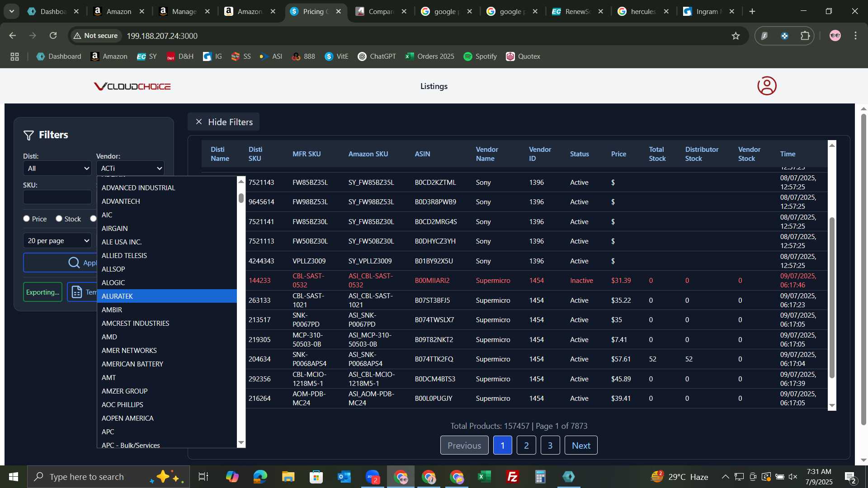868x488 pixels.
Task: Click the Filters funnel icon
Action: coord(28,135)
